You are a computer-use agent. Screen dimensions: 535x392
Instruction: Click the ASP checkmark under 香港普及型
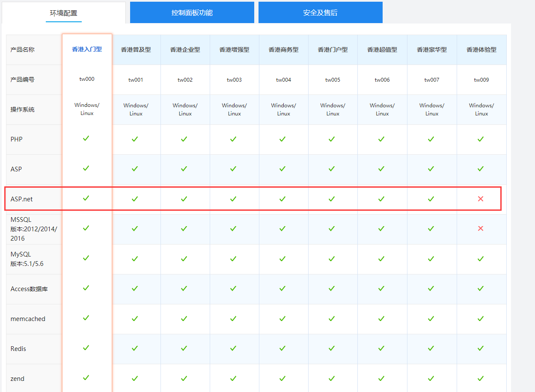(x=135, y=168)
